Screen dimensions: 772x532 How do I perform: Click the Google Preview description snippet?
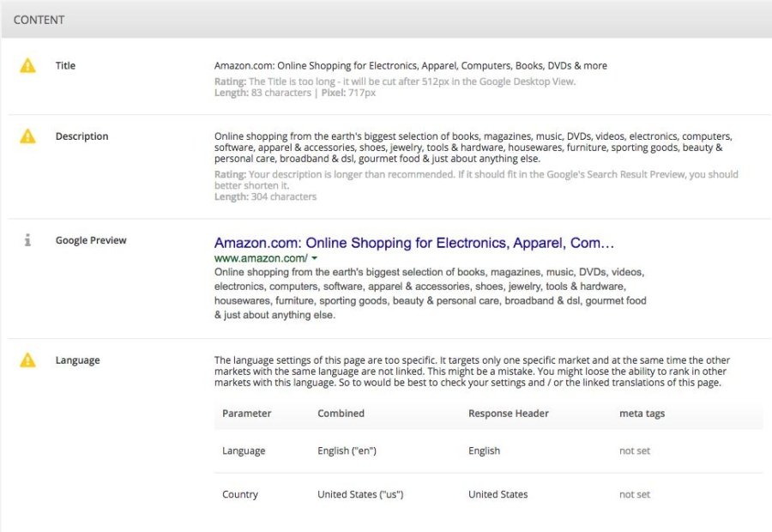pos(431,293)
